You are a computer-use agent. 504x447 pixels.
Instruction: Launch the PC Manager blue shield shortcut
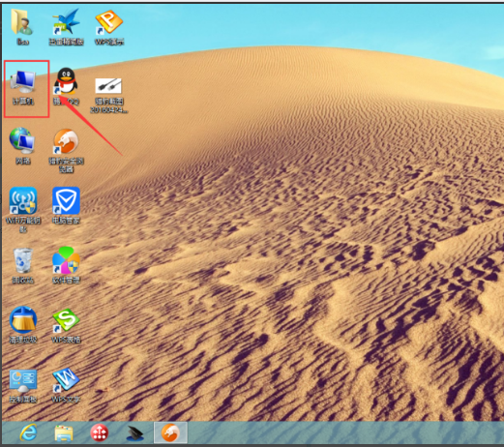point(66,205)
